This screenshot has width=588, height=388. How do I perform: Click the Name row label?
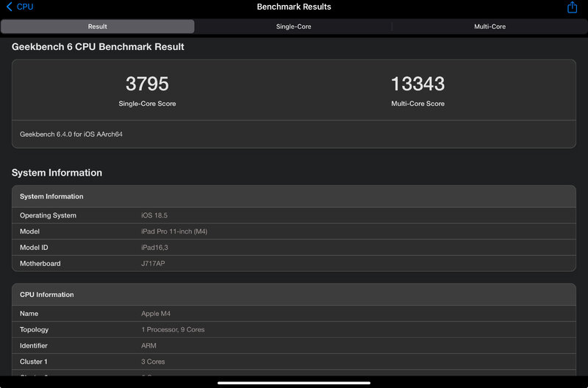click(x=29, y=314)
